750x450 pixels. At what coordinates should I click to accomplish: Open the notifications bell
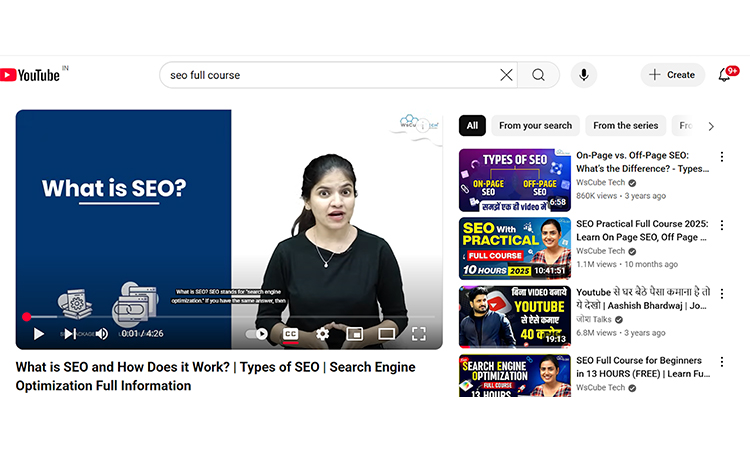click(725, 75)
